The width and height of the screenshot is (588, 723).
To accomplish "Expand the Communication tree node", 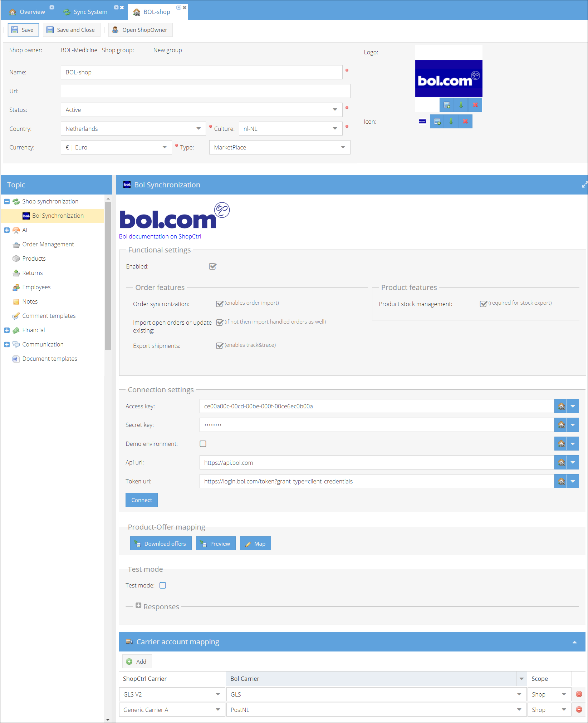I will click(6, 344).
